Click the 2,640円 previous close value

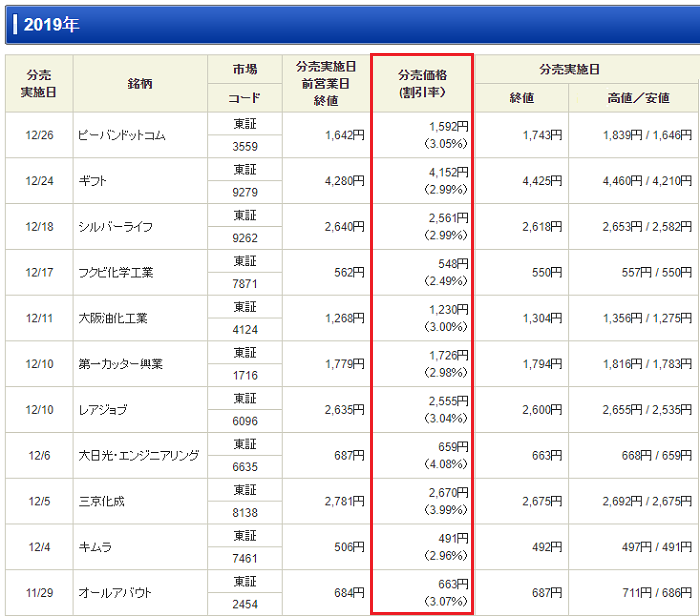coord(345,227)
